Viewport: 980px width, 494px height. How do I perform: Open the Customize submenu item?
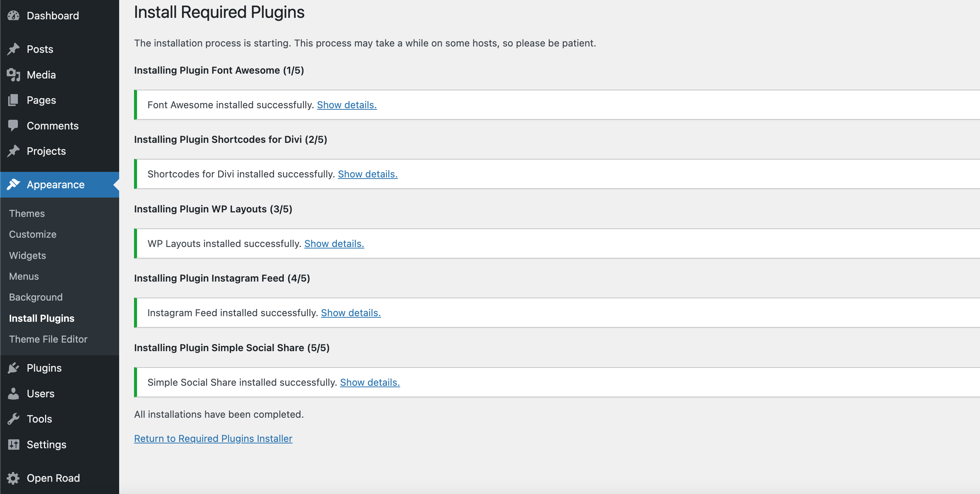[x=33, y=234]
